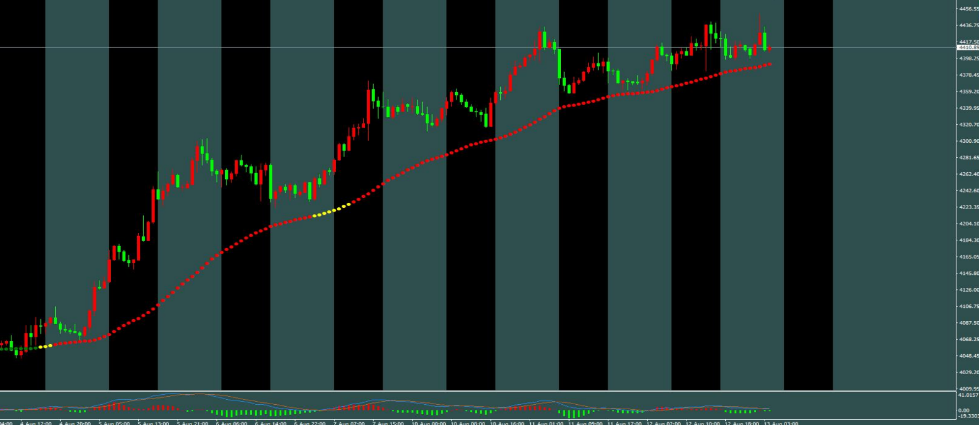Select the horizontal current price line

point(478,47)
